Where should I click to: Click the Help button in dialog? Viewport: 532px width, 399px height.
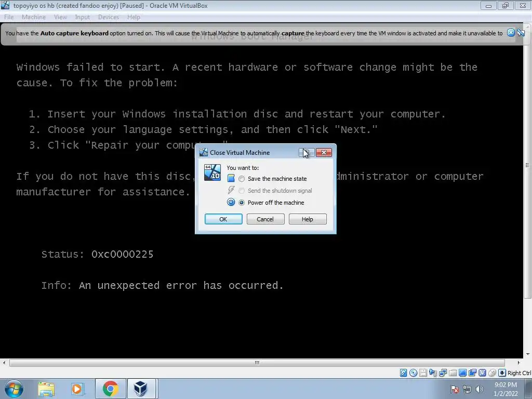pos(308,219)
